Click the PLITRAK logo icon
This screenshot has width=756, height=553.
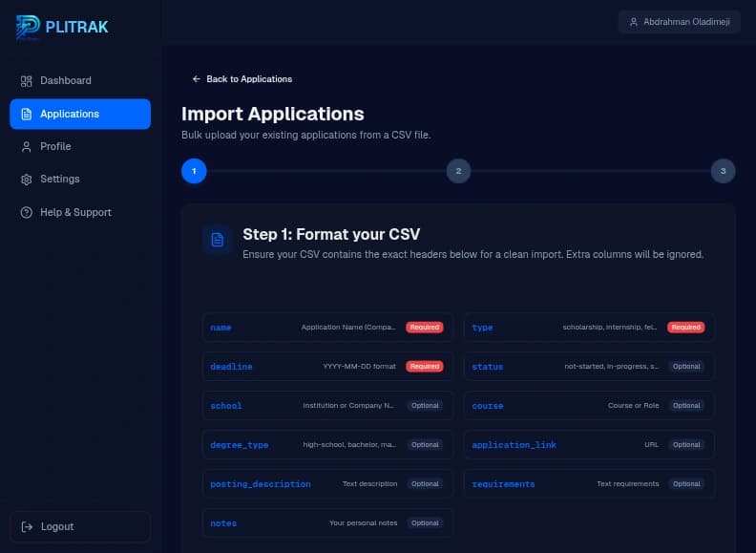coord(28,27)
